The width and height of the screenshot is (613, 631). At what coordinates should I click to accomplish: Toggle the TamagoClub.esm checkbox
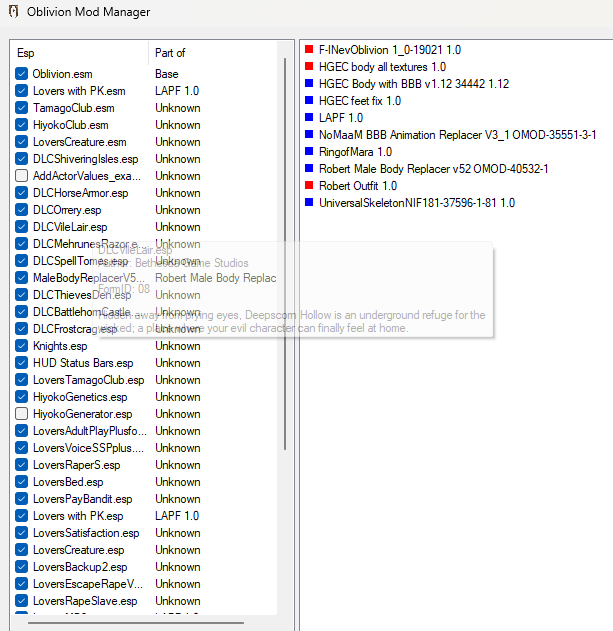[x=21, y=108]
